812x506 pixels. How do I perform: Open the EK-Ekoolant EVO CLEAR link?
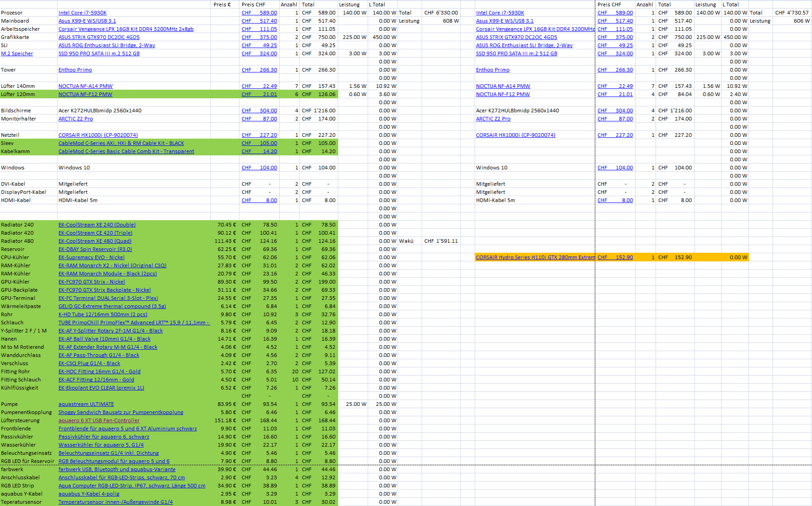point(101,388)
